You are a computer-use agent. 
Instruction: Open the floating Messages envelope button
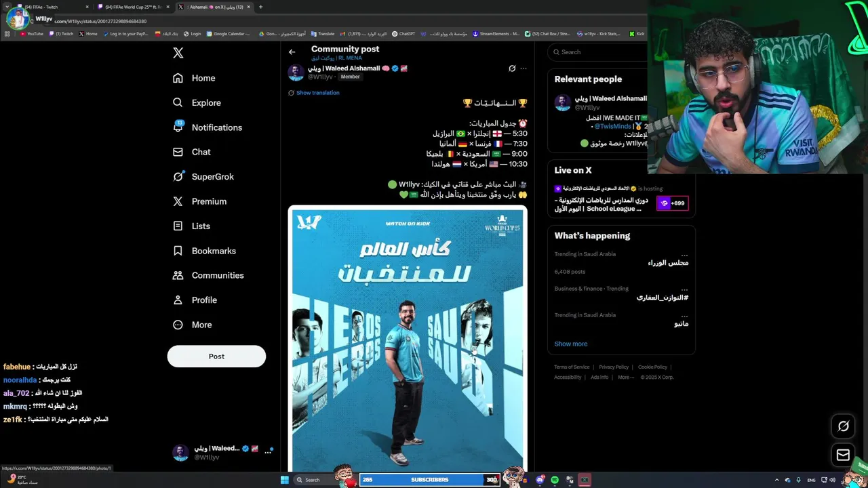[843, 455]
